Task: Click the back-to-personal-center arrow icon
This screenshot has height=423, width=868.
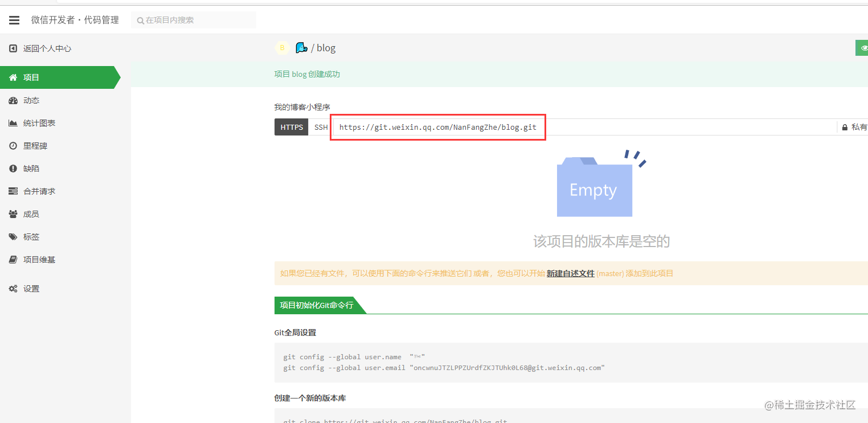Action: click(x=13, y=49)
